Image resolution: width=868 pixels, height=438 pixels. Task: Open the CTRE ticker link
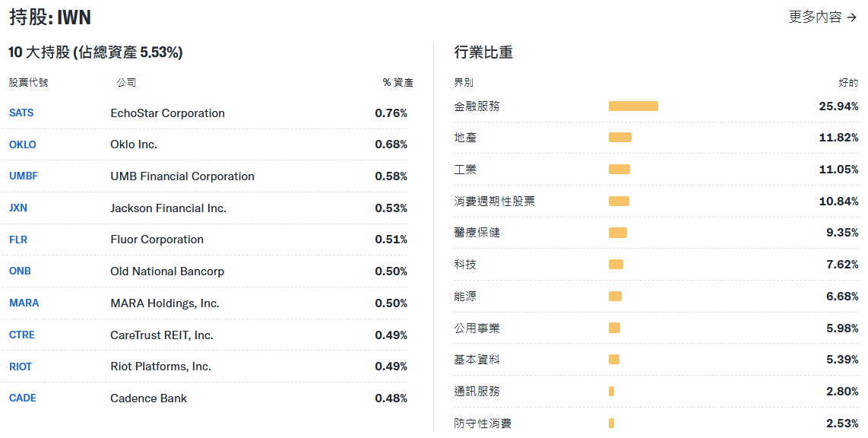tap(22, 335)
